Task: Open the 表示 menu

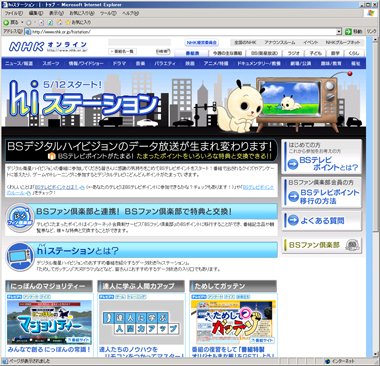Action: 56,13
